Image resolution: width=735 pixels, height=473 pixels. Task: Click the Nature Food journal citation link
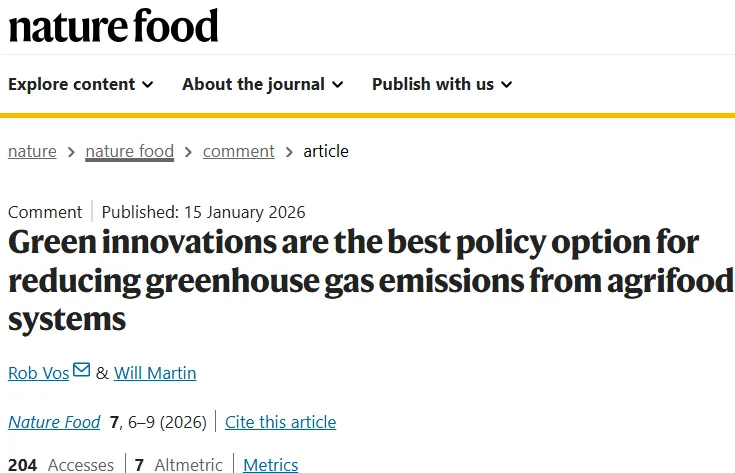click(x=54, y=422)
